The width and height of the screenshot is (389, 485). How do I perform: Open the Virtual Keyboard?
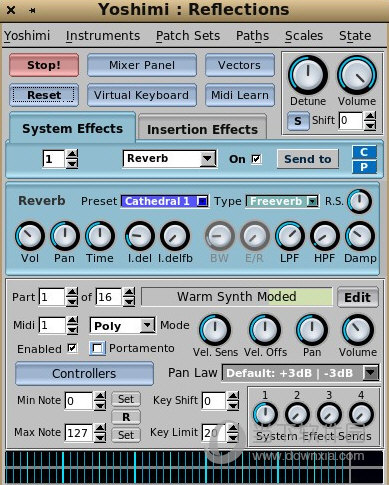coord(142,95)
